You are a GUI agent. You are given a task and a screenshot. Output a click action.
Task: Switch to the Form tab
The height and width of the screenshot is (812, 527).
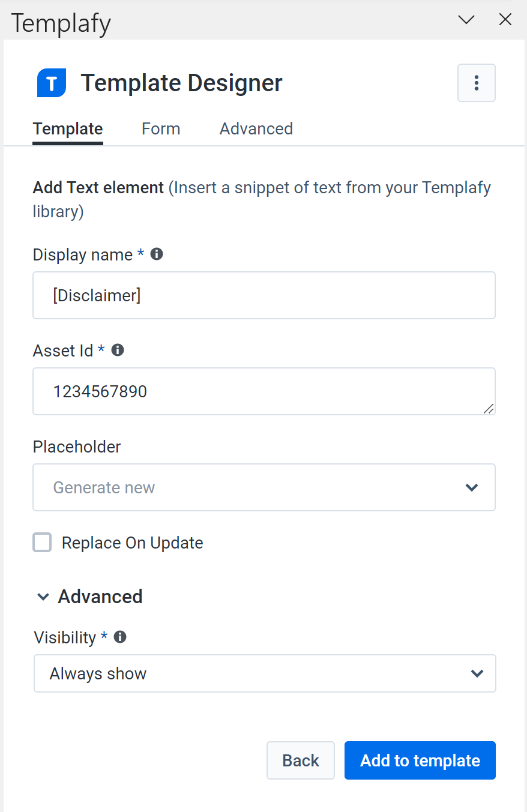pos(160,128)
